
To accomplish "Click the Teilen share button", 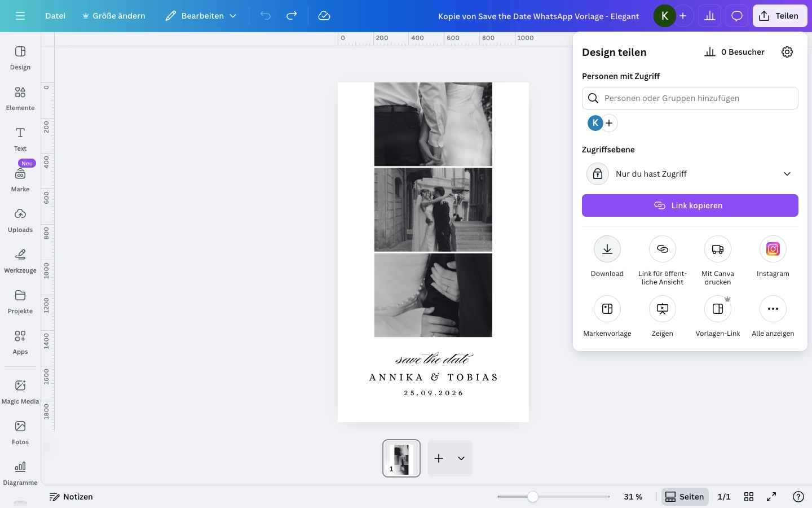I will pyautogui.click(x=780, y=16).
